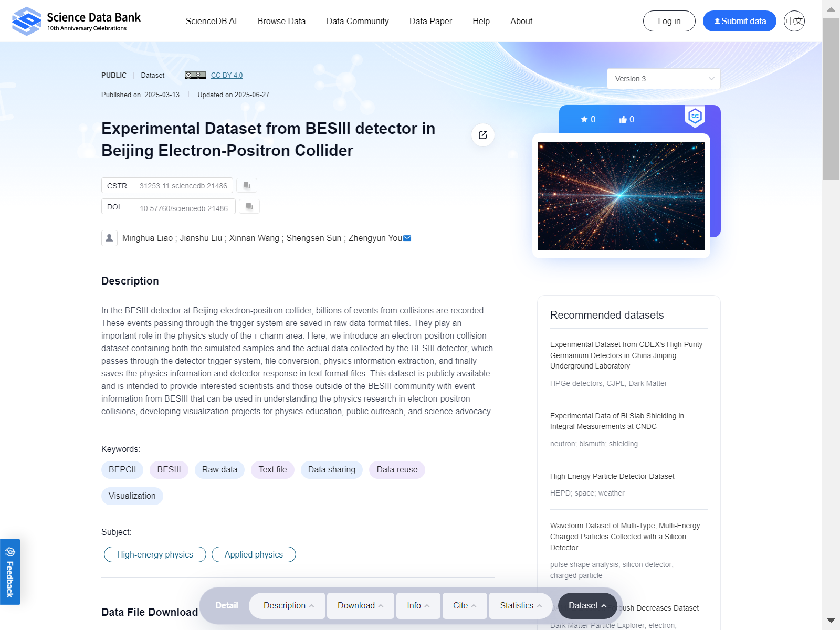Expand the Info section menu
840x630 pixels.
pyautogui.click(x=418, y=605)
